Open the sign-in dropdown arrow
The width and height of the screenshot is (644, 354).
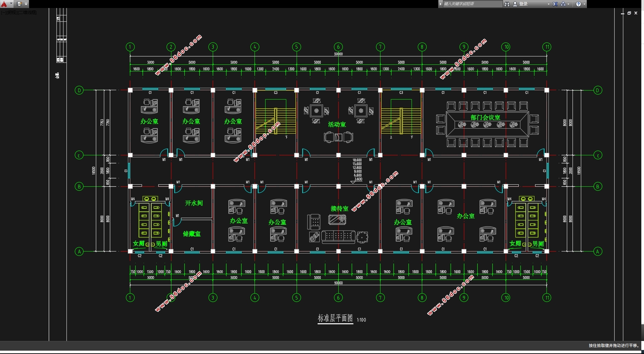coord(548,4)
